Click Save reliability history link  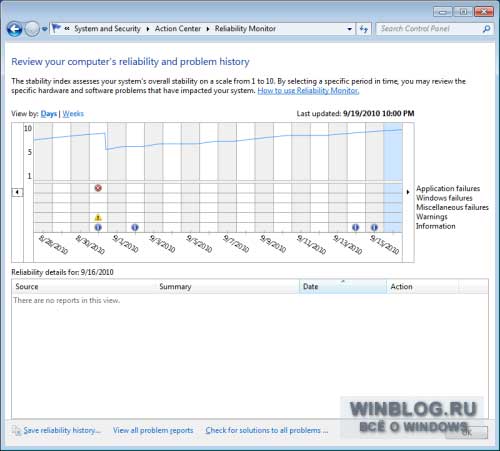62,430
